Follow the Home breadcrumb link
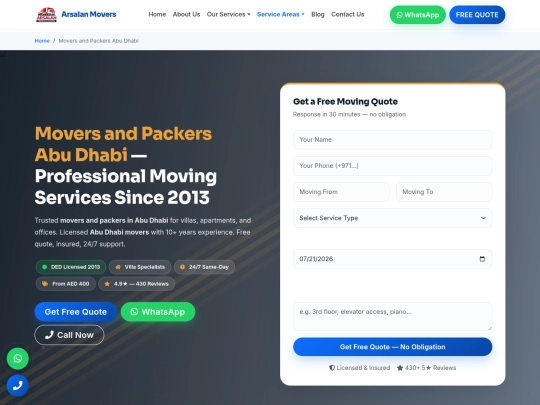The height and width of the screenshot is (405, 540). pos(42,41)
